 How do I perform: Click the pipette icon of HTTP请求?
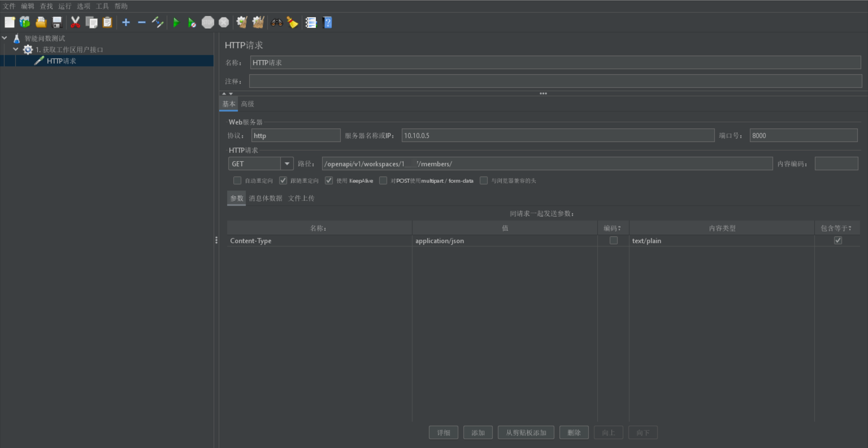tap(39, 61)
